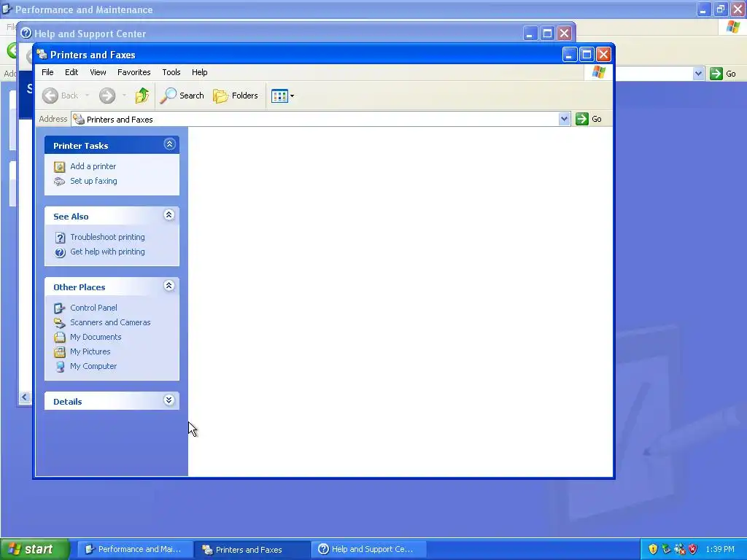Close the Help and Support Center window

tap(565, 34)
